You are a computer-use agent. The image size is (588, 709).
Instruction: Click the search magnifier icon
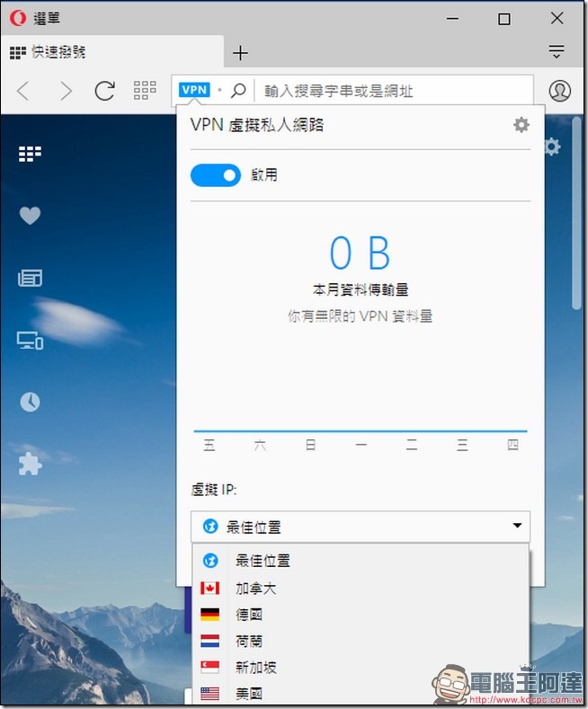pyautogui.click(x=238, y=91)
